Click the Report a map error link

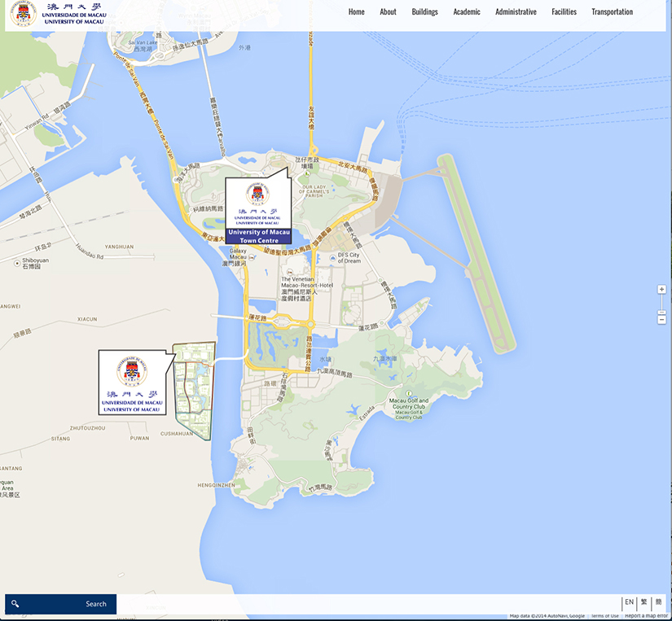pyautogui.click(x=646, y=616)
